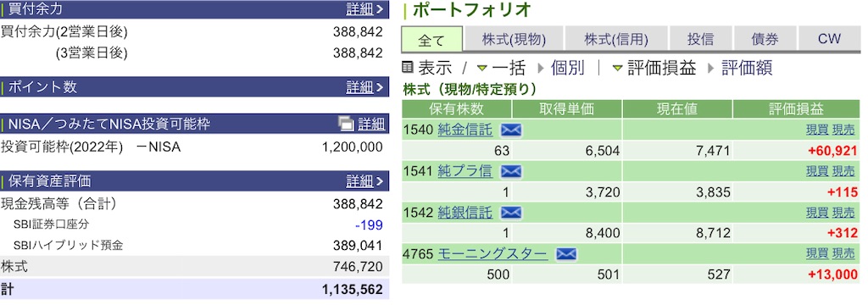
Task: Select 評価額 view option
Action: pyautogui.click(x=747, y=69)
